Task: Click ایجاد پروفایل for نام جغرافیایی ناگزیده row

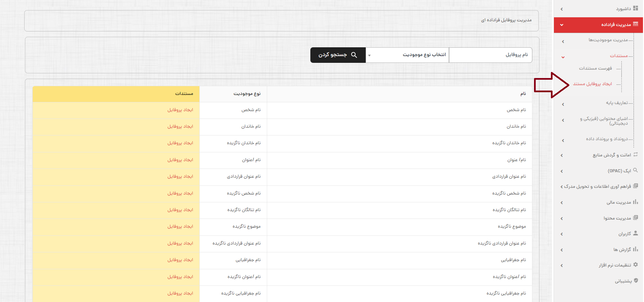Action: coord(180,294)
